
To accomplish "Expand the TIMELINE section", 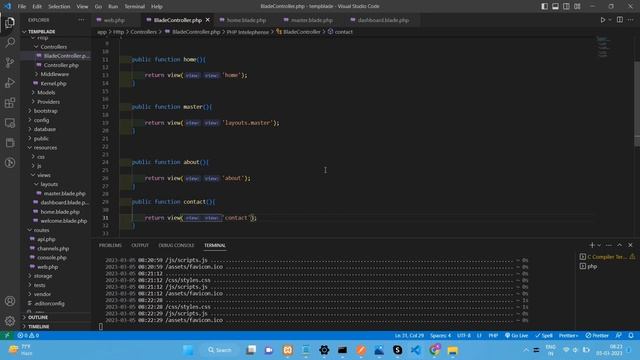I will (38, 327).
